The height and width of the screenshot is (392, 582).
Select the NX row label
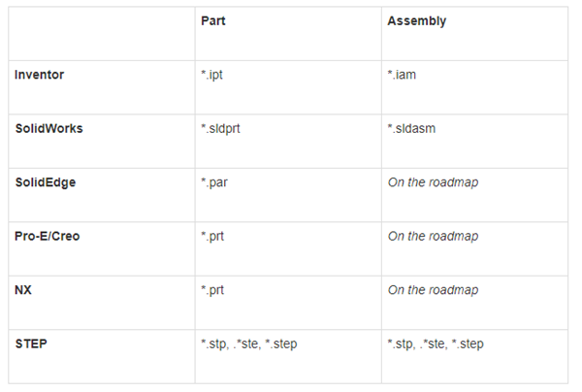[22, 290]
